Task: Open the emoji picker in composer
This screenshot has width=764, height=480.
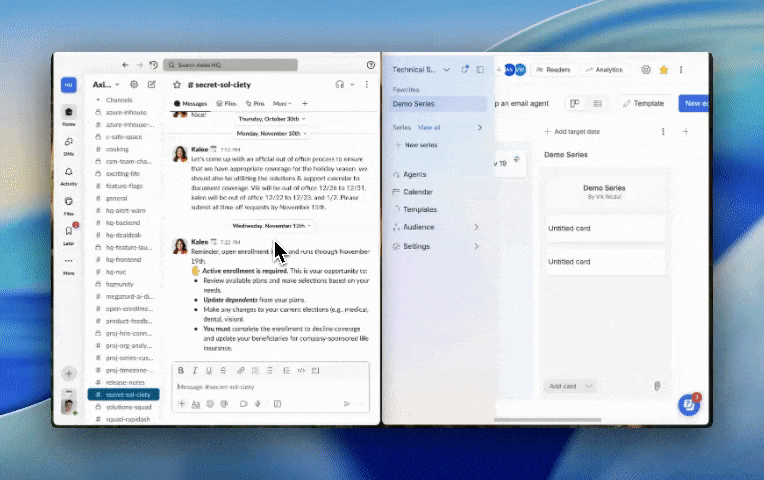Action: tap(210, 404)
